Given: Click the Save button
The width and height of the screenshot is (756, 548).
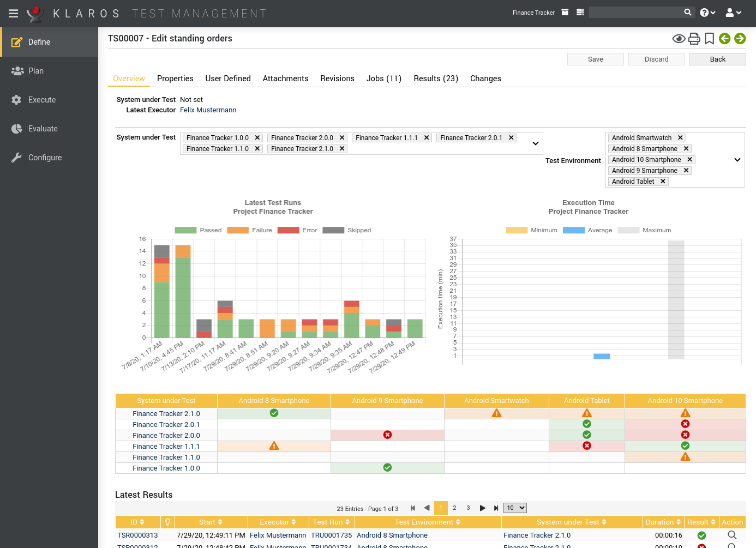Looking at the screenshot, I should pos(596,59).
